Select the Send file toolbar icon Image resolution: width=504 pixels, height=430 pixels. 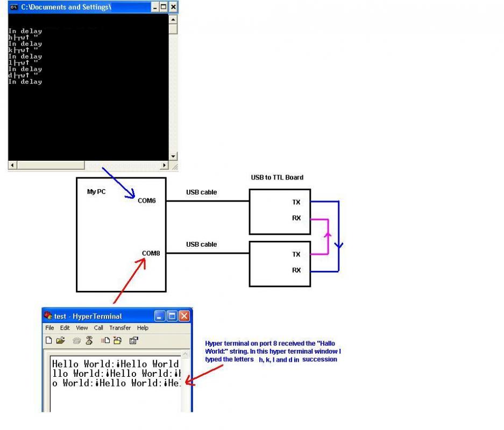105,340
